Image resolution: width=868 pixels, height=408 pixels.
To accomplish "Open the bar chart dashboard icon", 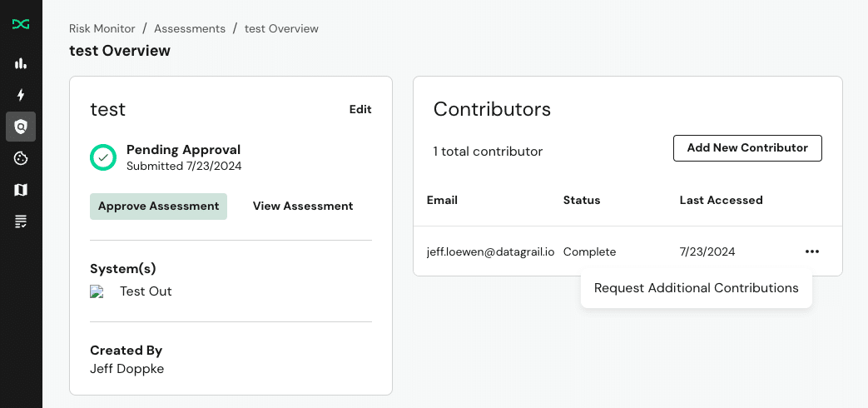I will coord(21,63).
